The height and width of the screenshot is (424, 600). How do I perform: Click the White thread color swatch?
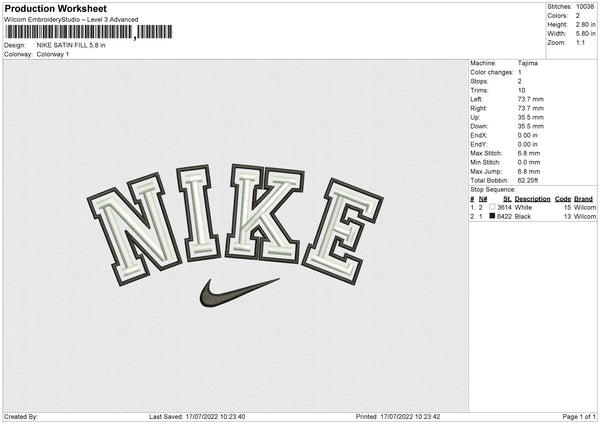492,207
